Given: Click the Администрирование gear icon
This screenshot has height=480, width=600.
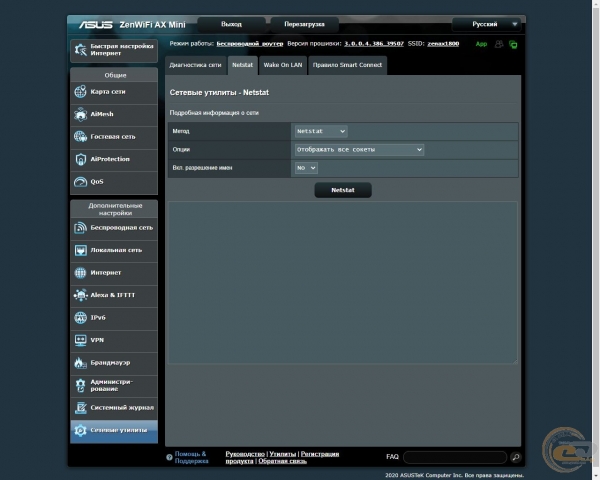Looking at the screenshot, I should click(x=80, y=385).
